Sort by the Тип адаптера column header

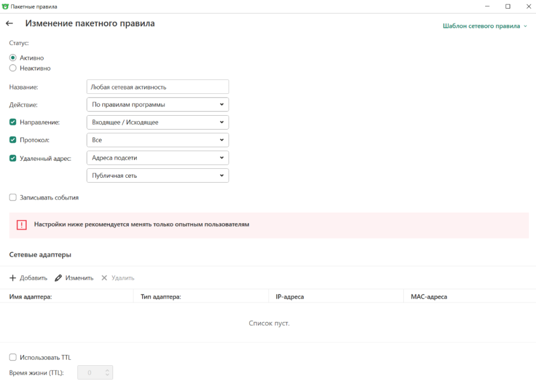[x=161, y=297]
